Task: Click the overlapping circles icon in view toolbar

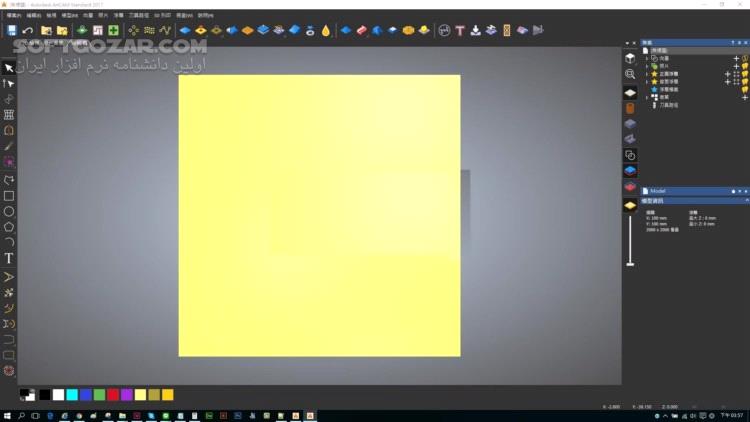Action: click(630, 155)
